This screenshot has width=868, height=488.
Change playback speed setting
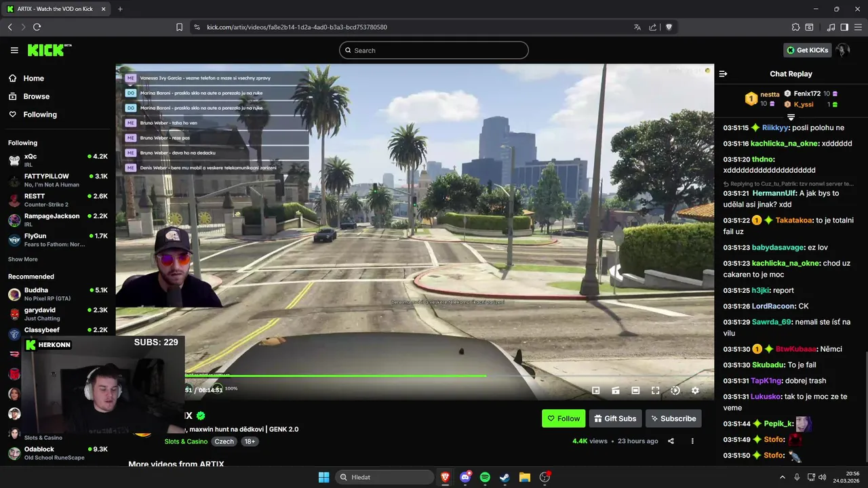point(675,390)
